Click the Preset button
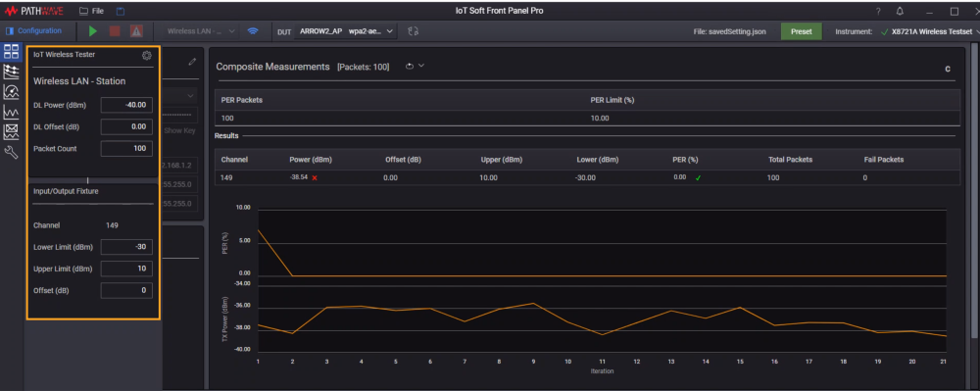The width and height of the screenshot is (980, 391). coord(802,31)
